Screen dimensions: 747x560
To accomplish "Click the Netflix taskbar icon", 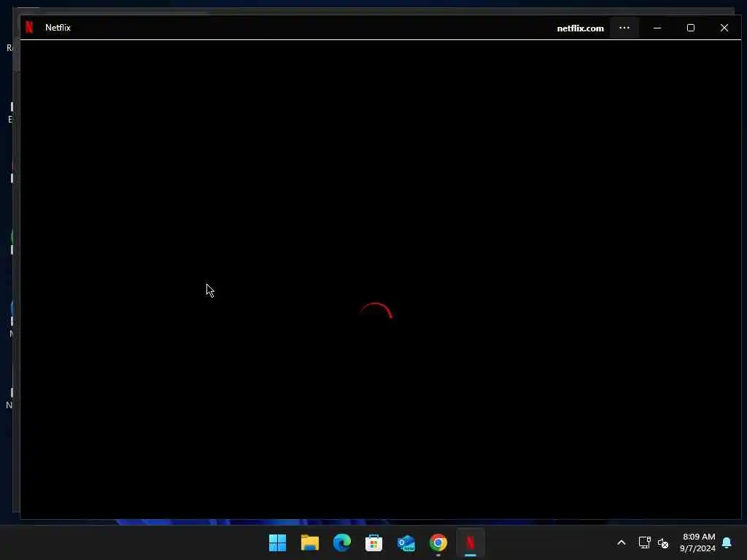I will coord(471,542).
